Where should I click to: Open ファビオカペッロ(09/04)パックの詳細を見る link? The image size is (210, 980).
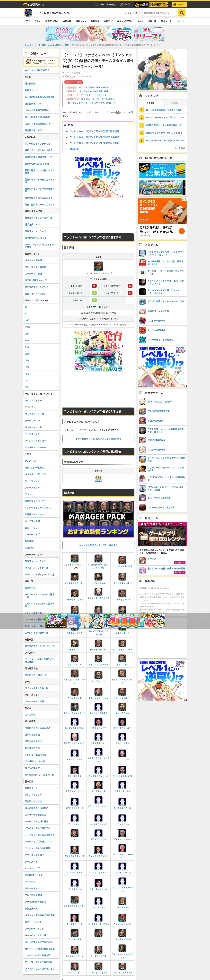[x=98, y=439]
